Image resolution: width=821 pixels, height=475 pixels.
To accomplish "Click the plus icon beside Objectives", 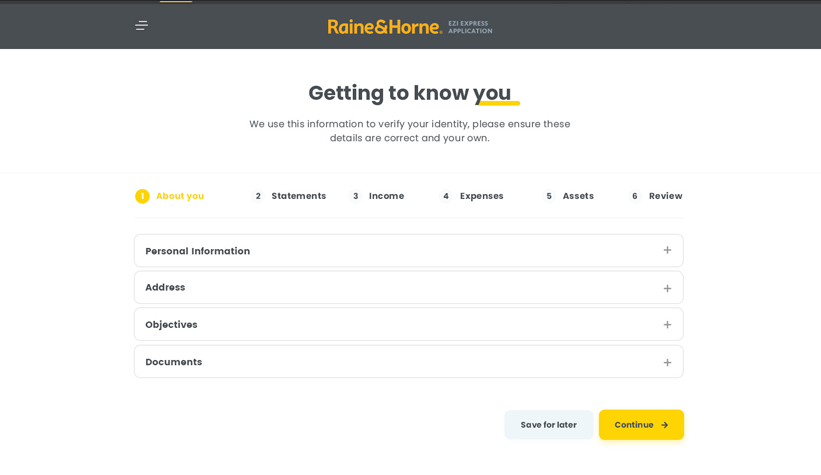I will (667, 325).
